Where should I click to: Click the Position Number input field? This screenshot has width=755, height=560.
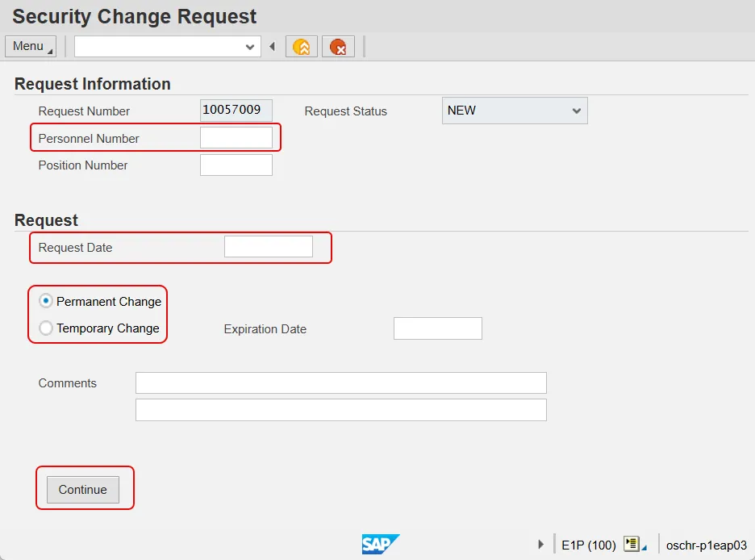point(236,165)
